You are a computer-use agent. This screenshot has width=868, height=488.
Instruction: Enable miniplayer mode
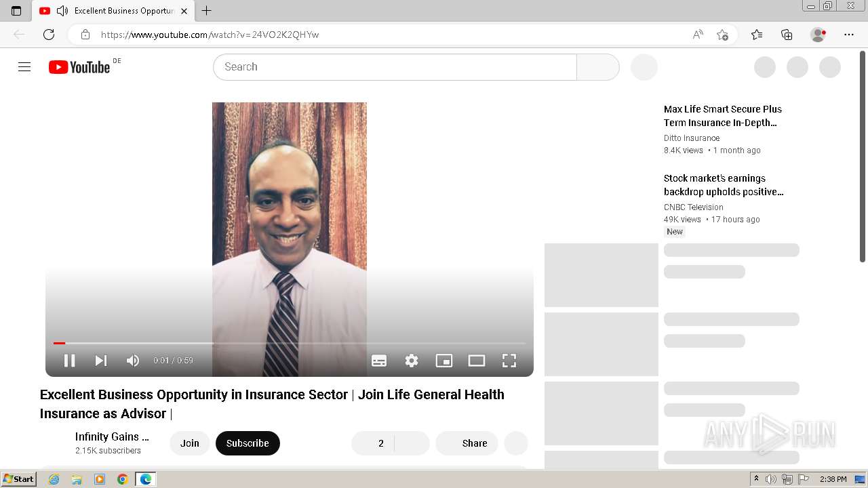444,361
